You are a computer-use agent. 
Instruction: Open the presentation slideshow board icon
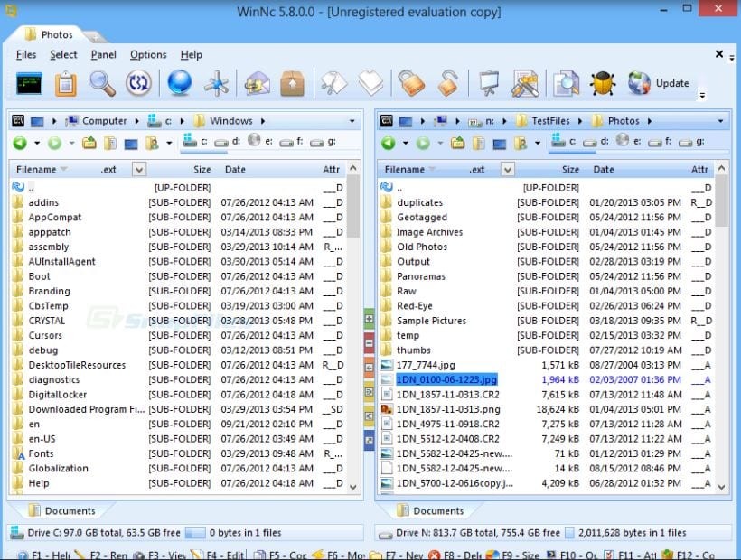click(489, 84)
